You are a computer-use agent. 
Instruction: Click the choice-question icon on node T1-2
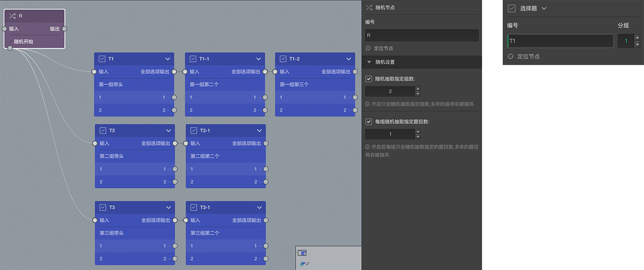click(x=283, y=59)
